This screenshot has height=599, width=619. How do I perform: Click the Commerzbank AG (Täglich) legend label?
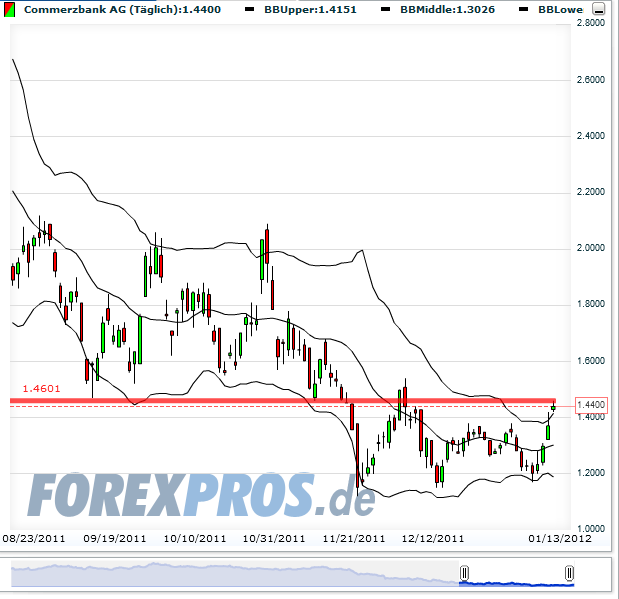tap(122, 9)
